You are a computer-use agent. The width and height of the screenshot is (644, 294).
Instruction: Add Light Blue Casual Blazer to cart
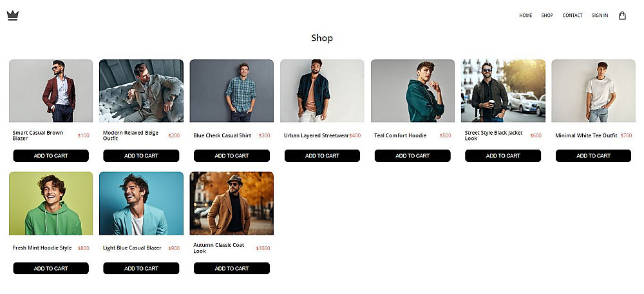(x=141, y=268)
